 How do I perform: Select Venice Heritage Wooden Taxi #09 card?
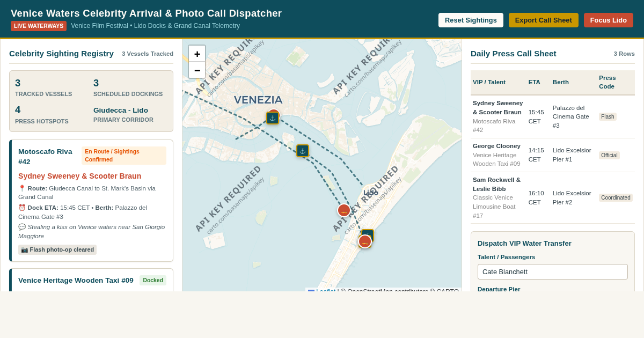(91, 280)
